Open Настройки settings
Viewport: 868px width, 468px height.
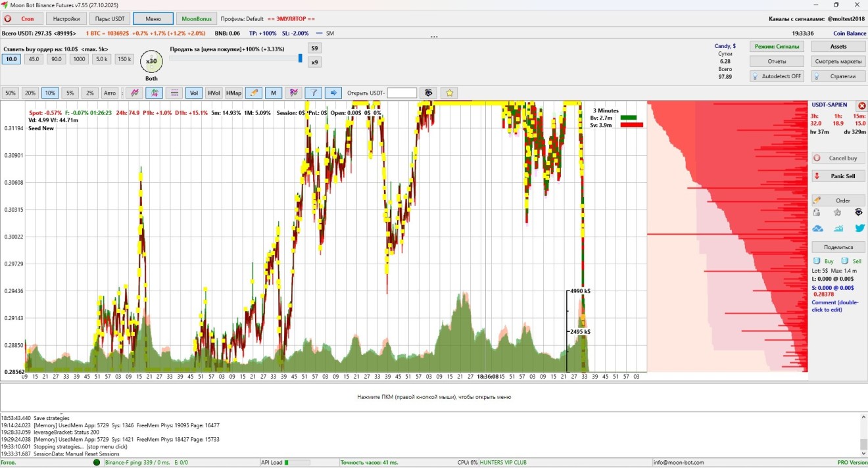[x=66, y=18]
